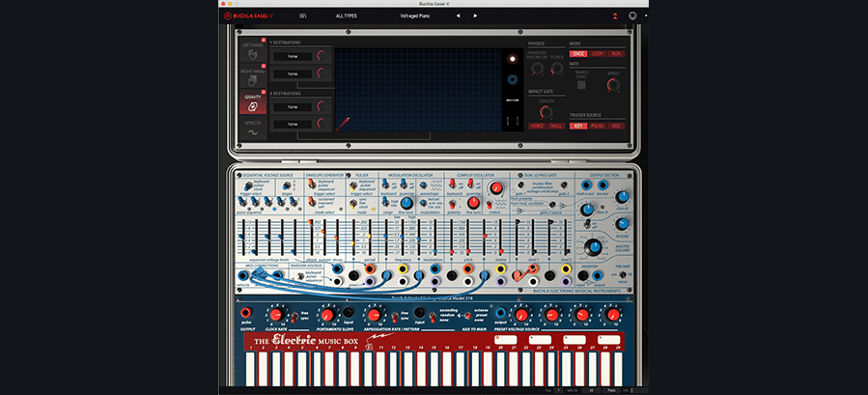Flip the modulation oscillator range high/low switch
The height and width of the screenshot is (395, 868).
click(386, 202)
